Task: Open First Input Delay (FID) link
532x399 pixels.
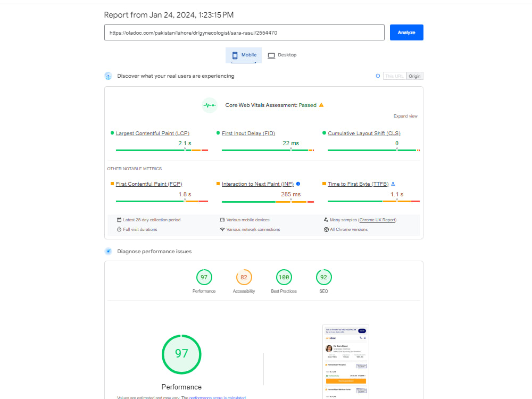Action: pyautogui.click(x=248, y=134)
